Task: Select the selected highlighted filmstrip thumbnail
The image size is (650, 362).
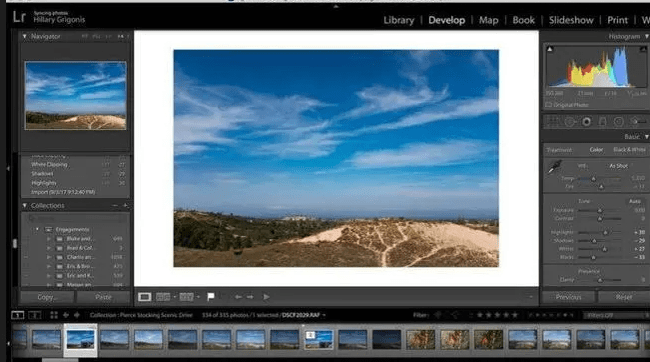Action: coord(80,340)
